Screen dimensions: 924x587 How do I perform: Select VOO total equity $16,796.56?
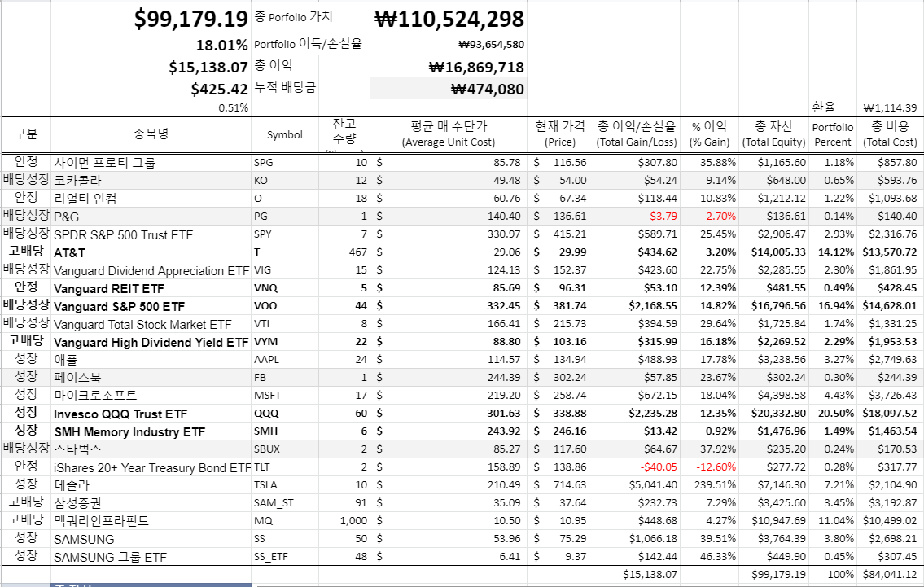(x=773, y=306)
